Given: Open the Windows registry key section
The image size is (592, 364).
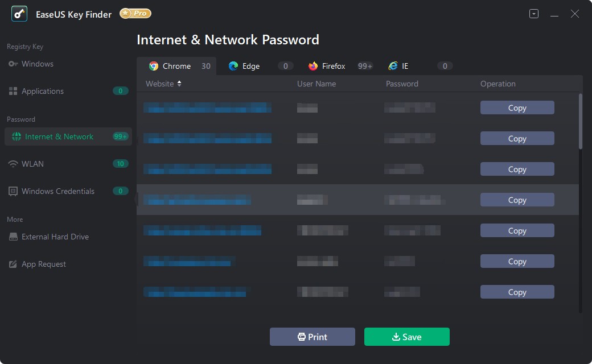Looking at the screenshot, I should click(37, 64).
